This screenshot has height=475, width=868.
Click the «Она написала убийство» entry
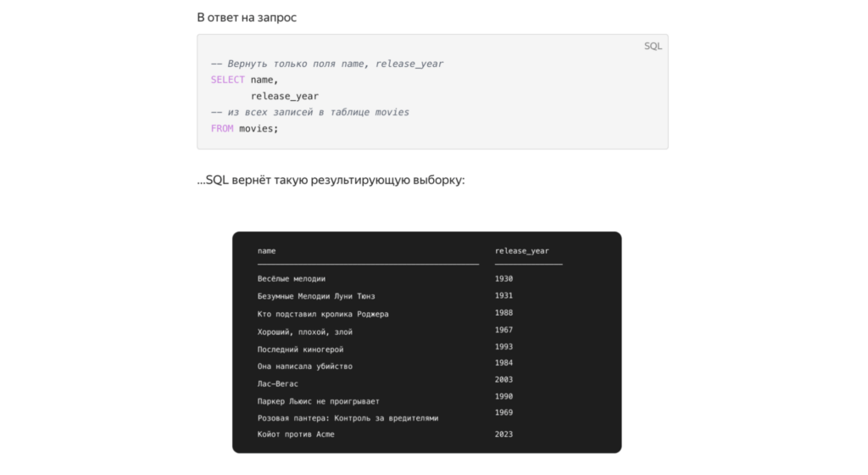[x=305, y=366]
